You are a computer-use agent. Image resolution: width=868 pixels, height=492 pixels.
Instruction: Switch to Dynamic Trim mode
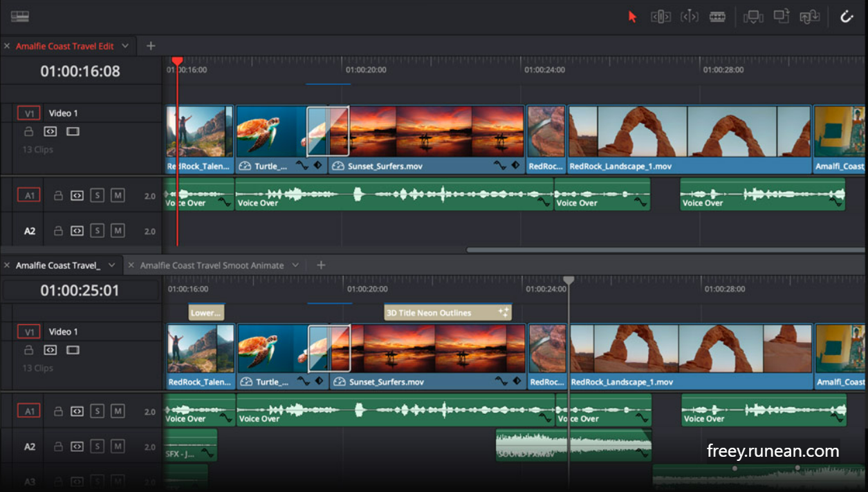click(x=690, y=16)
